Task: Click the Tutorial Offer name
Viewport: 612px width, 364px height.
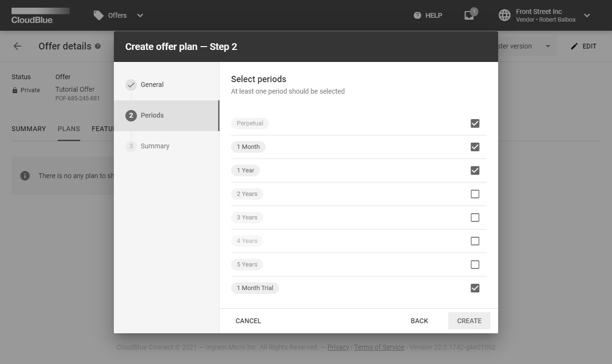Action: 75,89
